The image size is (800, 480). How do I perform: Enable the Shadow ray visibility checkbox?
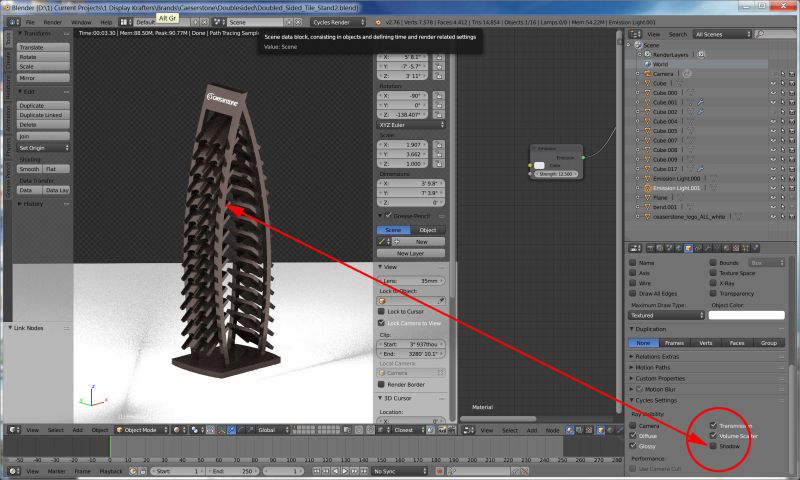[713, 446]
